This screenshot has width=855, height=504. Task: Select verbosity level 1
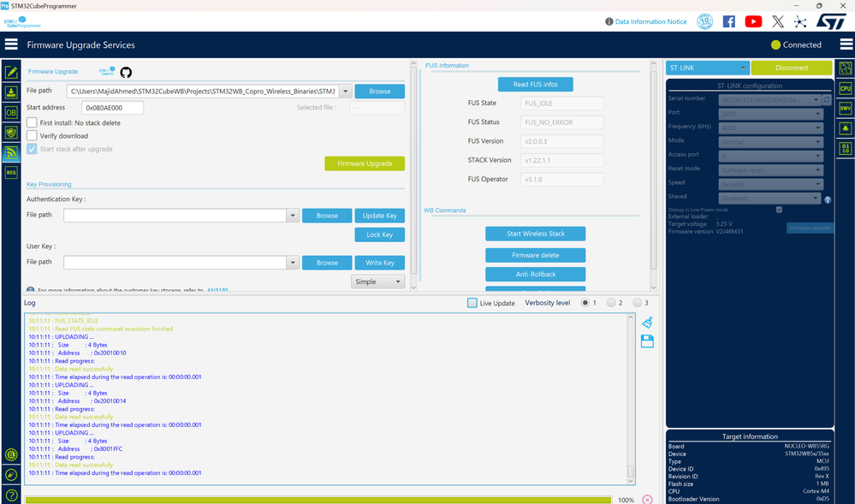point(585,303)
